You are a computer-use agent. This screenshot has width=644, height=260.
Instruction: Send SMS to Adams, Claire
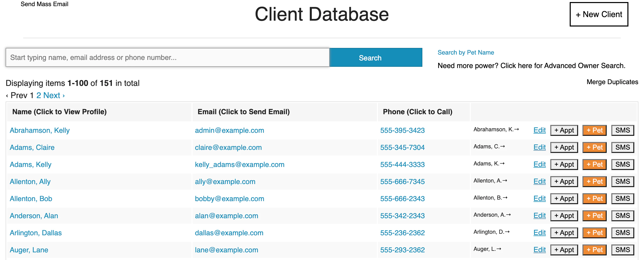click(x=623, y=147)
